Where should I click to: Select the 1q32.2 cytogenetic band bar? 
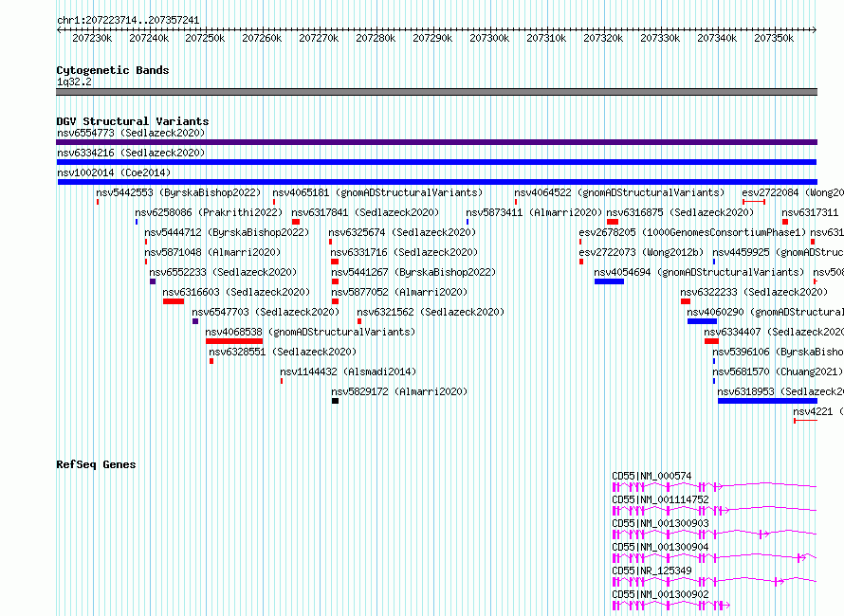coord(436,92)
